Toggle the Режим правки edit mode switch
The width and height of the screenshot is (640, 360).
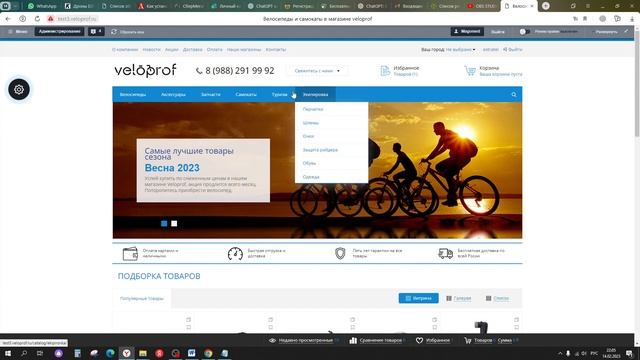(x=524, y=31)
